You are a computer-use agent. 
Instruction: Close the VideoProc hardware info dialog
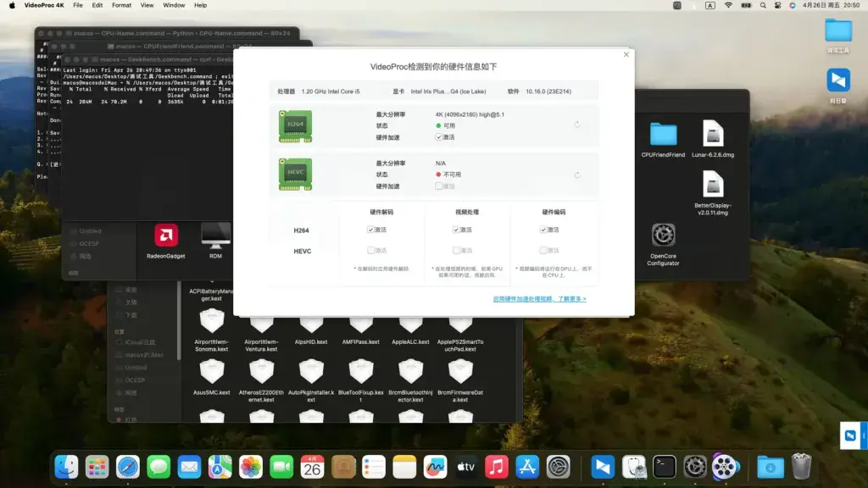click(626, 54)
